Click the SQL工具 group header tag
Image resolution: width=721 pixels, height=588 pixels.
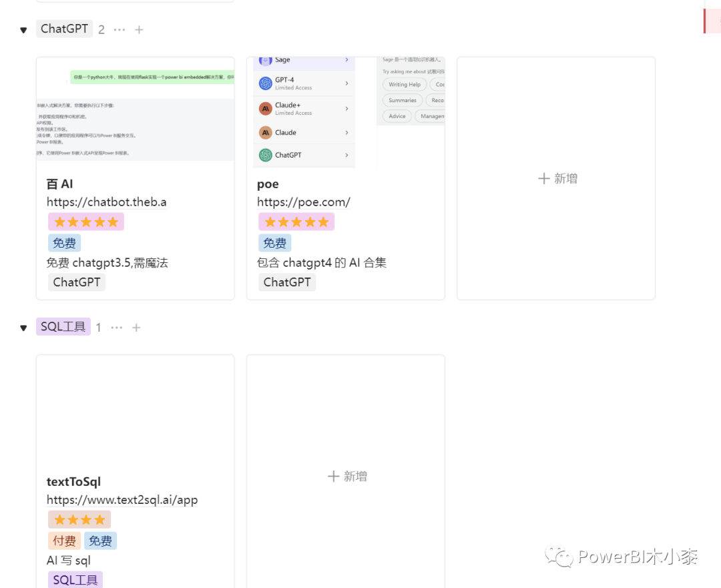pyautogui.click(x=63, y=326)
